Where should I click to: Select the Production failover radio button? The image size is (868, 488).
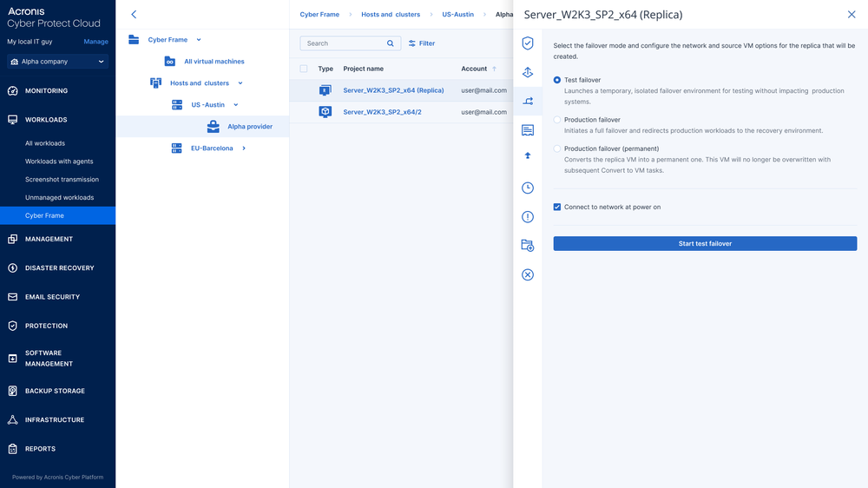(557, 120)
